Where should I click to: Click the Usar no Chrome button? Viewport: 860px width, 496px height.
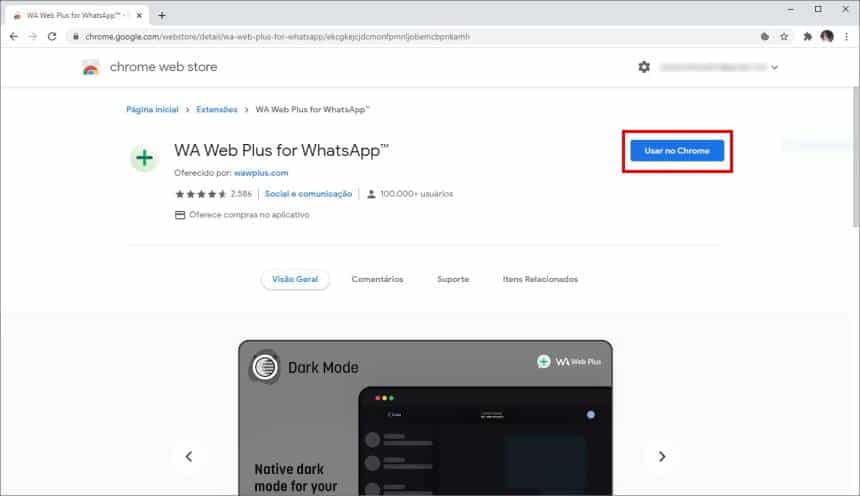coord(677,151)
